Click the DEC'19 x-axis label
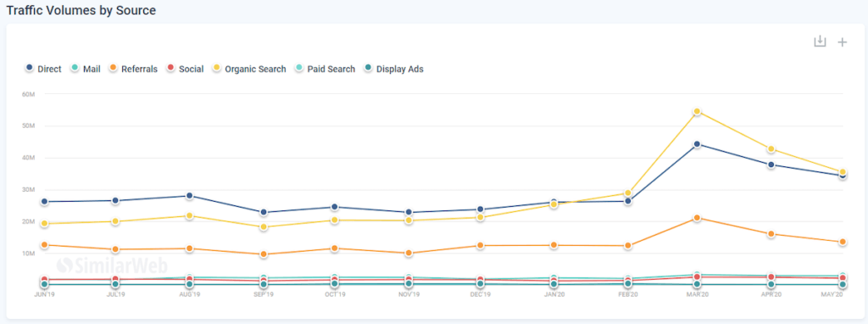This screenshot has width=868, height=324. click(x=480, y=294)
